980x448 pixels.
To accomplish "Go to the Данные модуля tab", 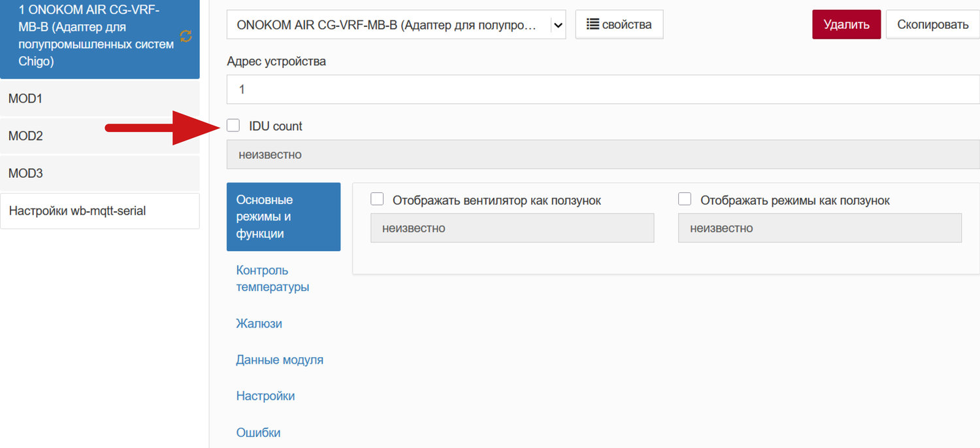I will pos(280,360).
